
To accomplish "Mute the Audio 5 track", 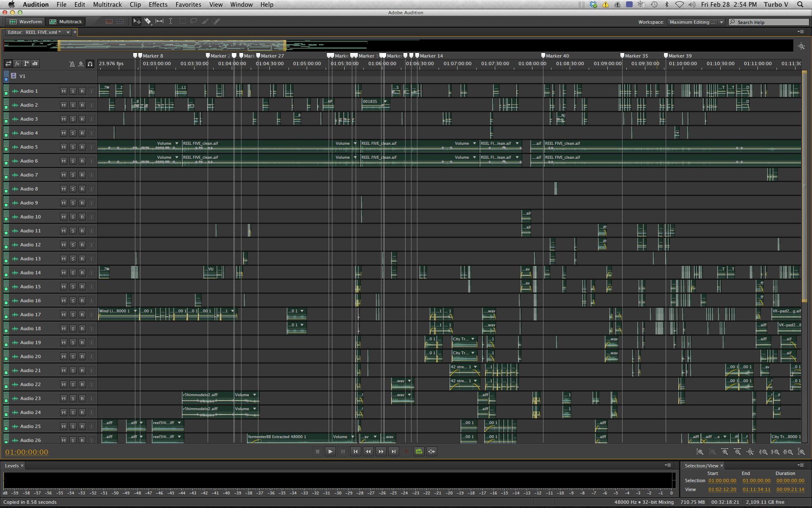I will click(63, 147).
